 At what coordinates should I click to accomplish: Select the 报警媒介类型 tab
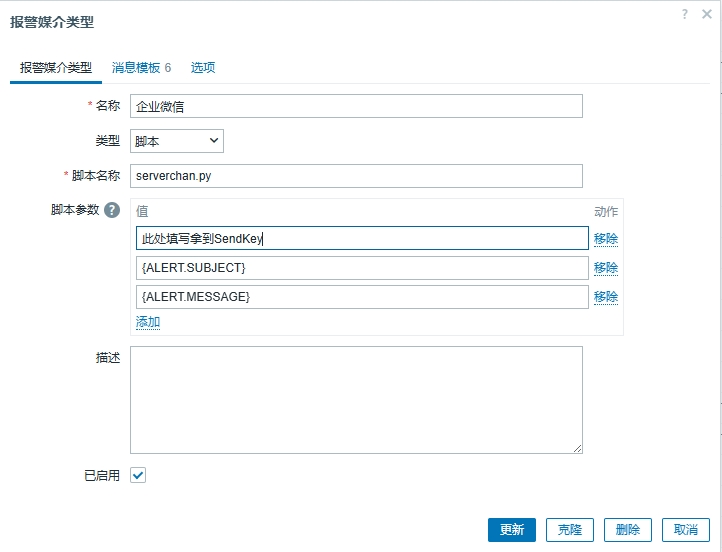(56, 68)
